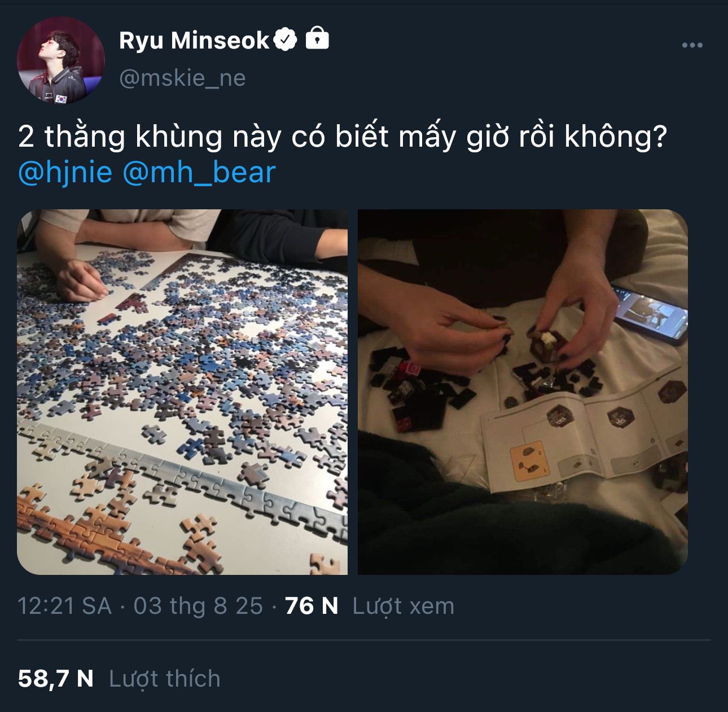Open the 76 N view count
The image size is (728, 712).
312,606
